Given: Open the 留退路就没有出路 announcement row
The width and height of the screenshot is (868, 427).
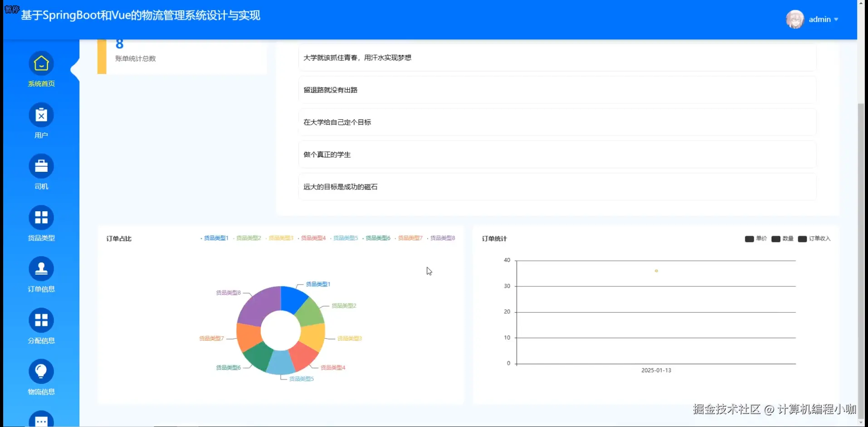Looking at the screenshot, I should pos(557,90).
